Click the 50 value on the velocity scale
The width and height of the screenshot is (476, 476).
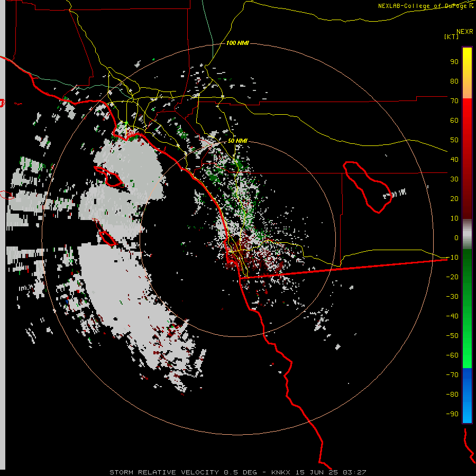[x=454, y=140]
